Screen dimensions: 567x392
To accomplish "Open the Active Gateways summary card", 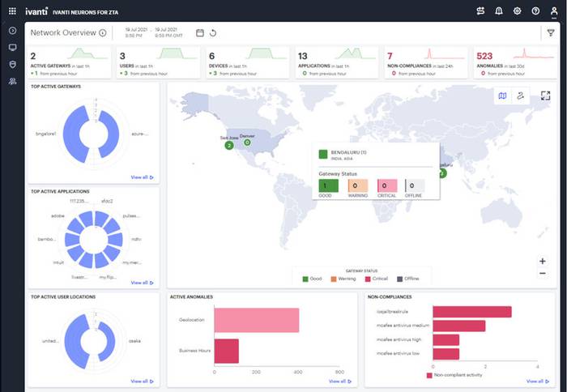I will 70,62.
